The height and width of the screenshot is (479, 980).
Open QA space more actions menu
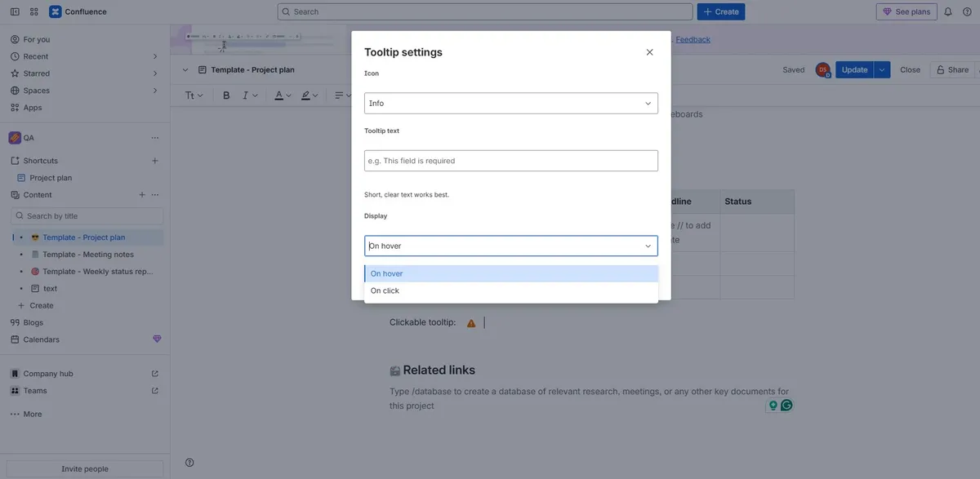click(155, 138)
